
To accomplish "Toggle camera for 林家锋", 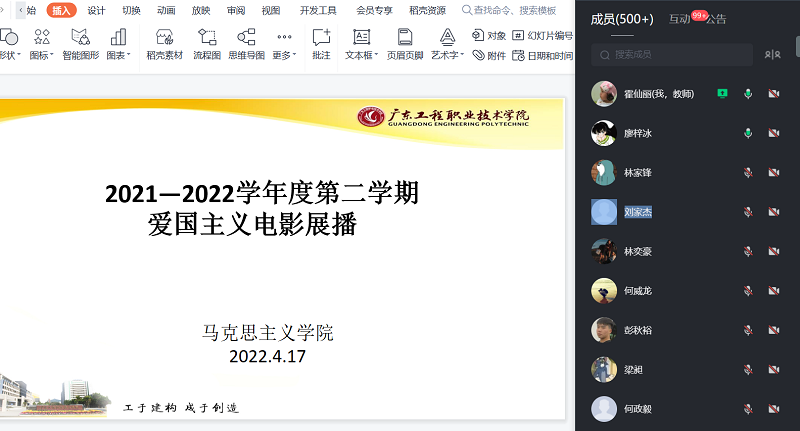I will (x=773, y=173).
